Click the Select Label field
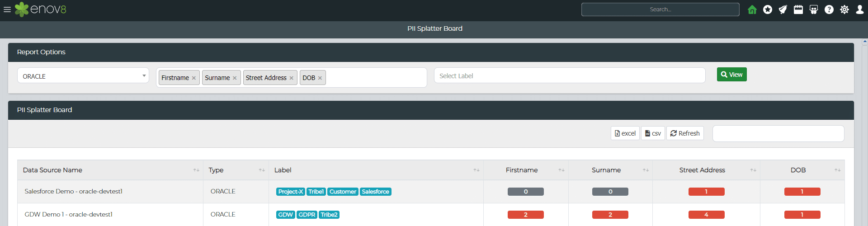 [x=570, y=76]
